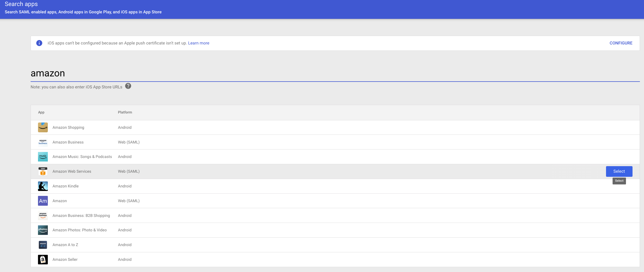The height and width of the screenshot is (272, 644).
Task: Click the Amazon Kindle app icon
Action: (x=43, y=186)
